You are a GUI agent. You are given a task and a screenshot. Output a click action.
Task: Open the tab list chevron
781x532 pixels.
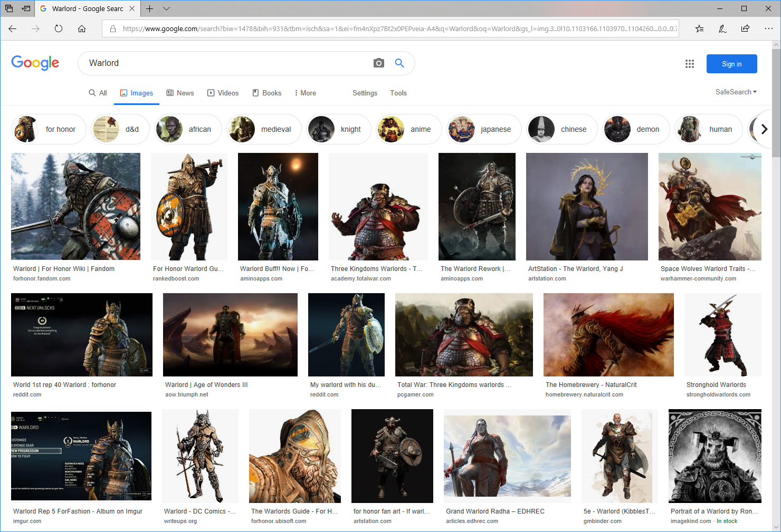click(x=167, y=8)
